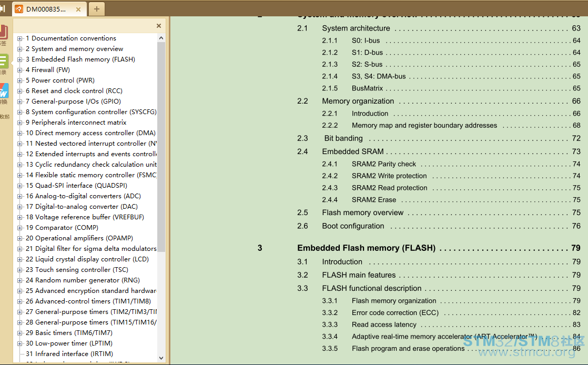This screenshot has width=588, height=365.
Task: Open bookmark 17 Digital-to-analog converter
Action: click(x=82, y=206)
